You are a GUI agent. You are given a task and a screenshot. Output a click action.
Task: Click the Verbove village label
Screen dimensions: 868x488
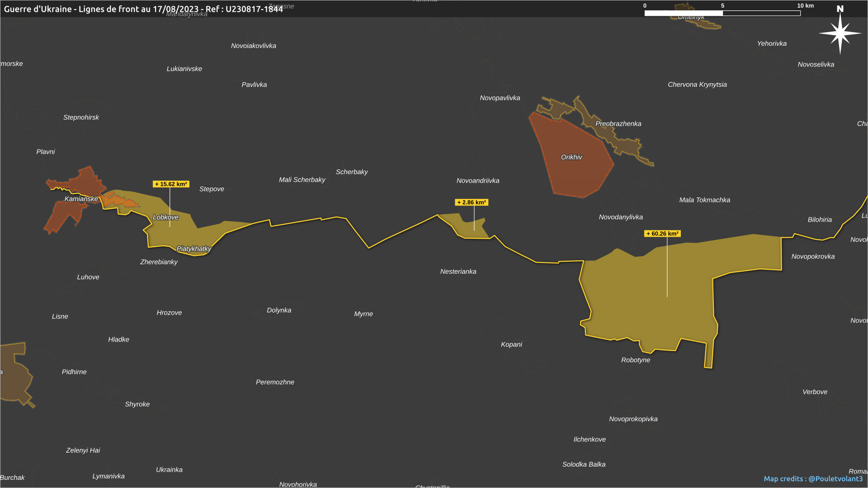(815, 392)
